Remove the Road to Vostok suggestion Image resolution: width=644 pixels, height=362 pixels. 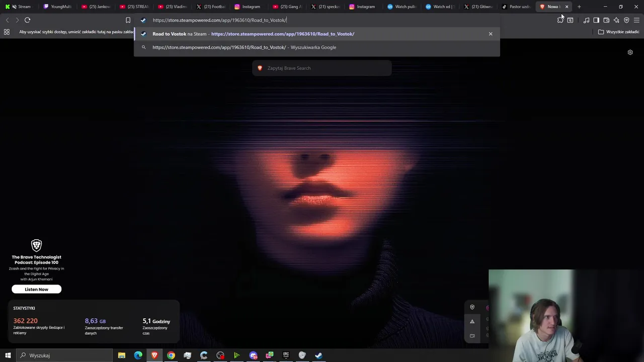[491, 34]
